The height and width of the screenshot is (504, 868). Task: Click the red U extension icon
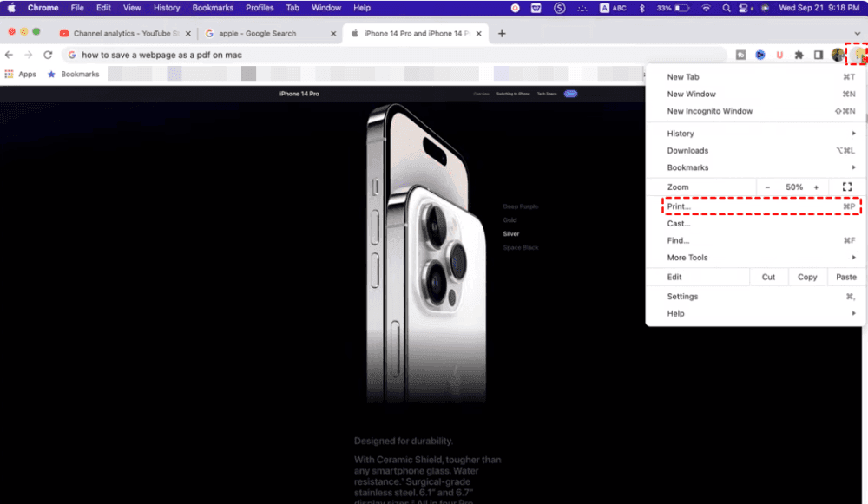click(x=779, y=55)
